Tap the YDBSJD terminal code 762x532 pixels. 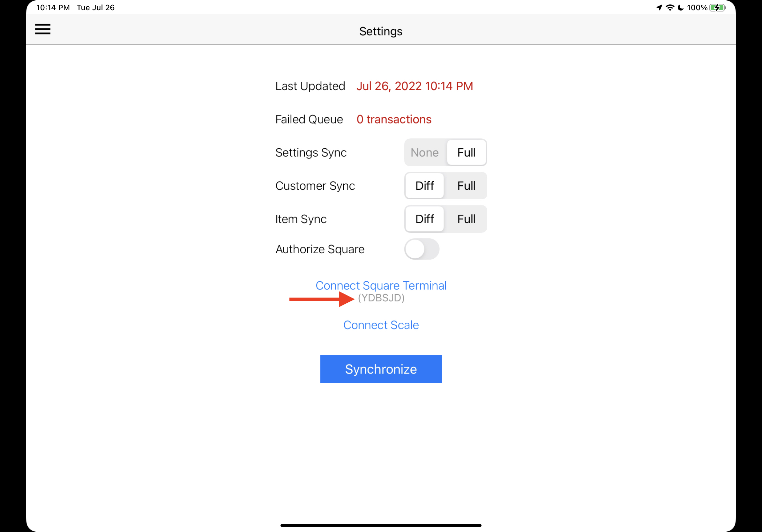381,298
